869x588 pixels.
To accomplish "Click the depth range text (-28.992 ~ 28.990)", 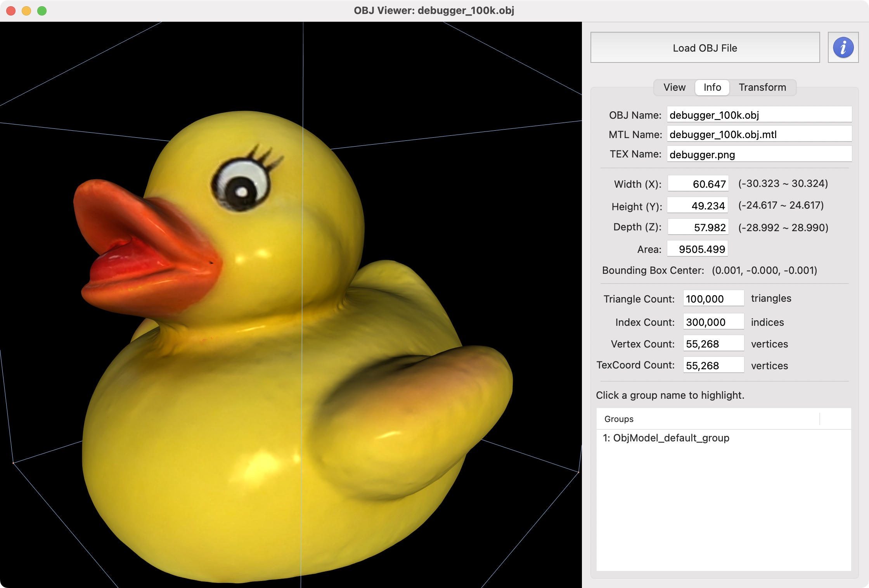I will coord(783,227).
